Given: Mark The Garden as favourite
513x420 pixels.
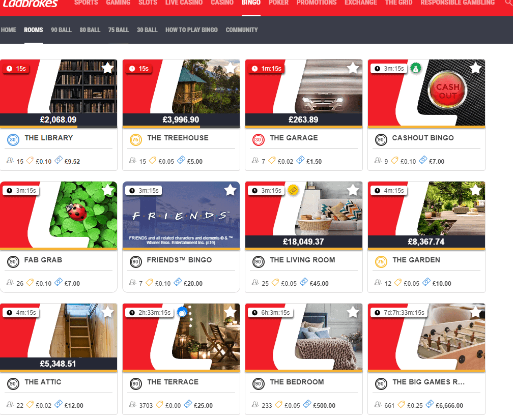Looking at the screenshot, I should 475,190.
